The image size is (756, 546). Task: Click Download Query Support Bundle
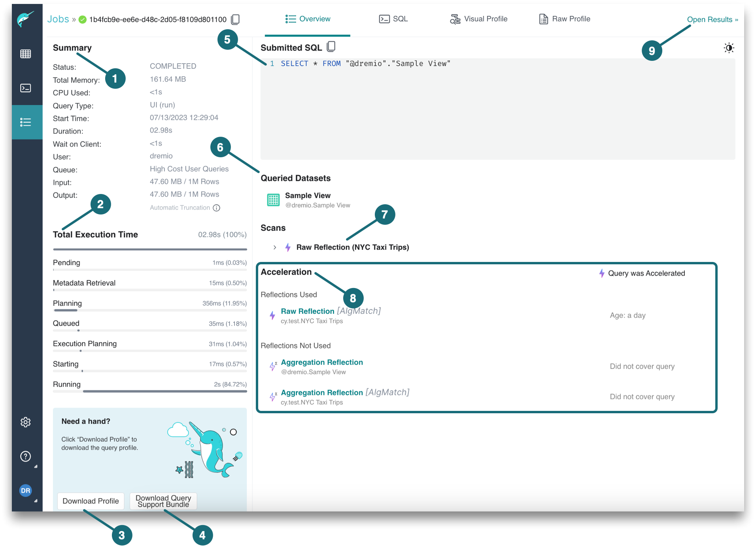point(163,501)
